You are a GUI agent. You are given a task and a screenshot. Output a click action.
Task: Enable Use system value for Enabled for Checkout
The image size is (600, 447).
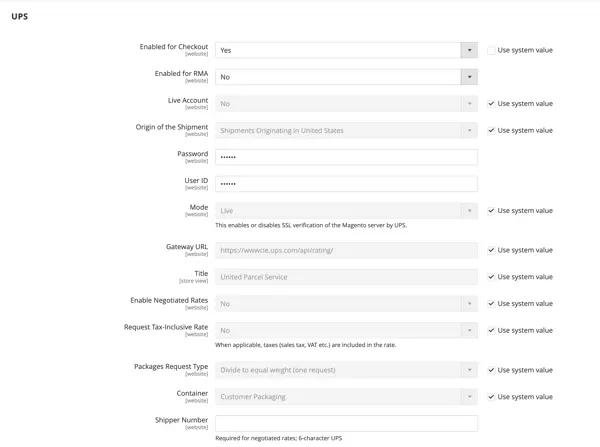coord(491,51)
